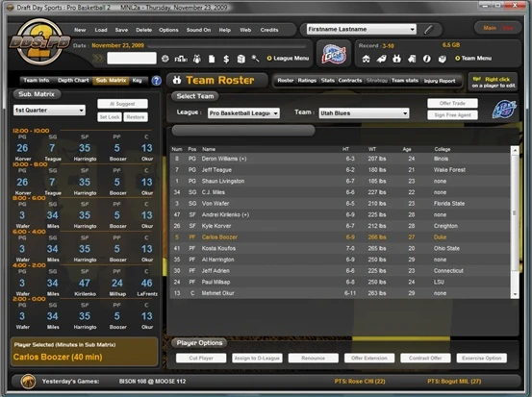Open the 1st Quarter period dropdown
532x397 pixels.
(x=49, y=111)
